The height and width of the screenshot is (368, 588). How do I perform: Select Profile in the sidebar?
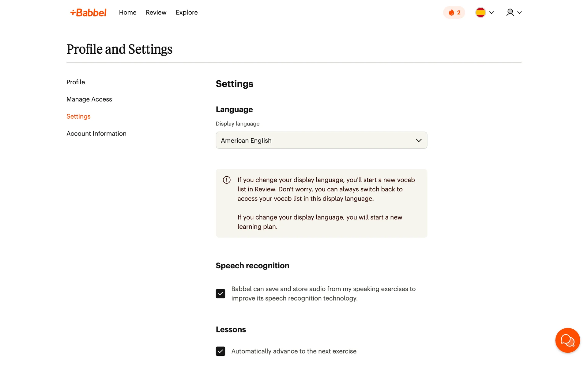(76, 82)
